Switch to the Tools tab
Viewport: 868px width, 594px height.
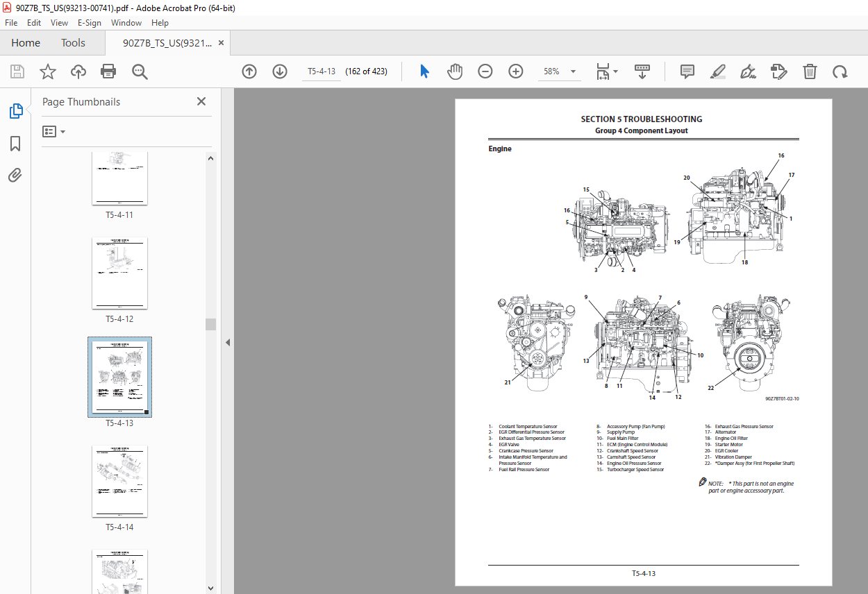73,42
